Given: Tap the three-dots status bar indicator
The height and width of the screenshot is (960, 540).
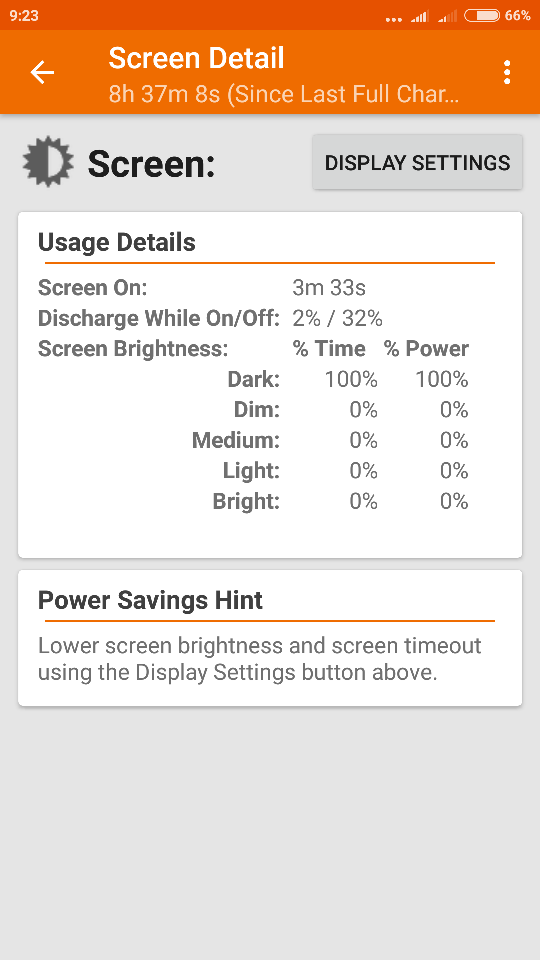Looking at the screenshot, I should click(394, 19).
